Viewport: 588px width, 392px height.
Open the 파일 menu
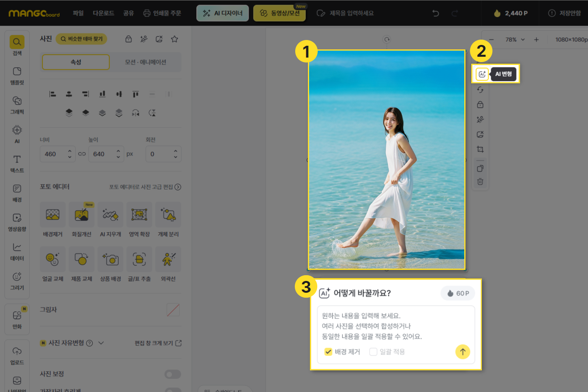click(78, 13)
